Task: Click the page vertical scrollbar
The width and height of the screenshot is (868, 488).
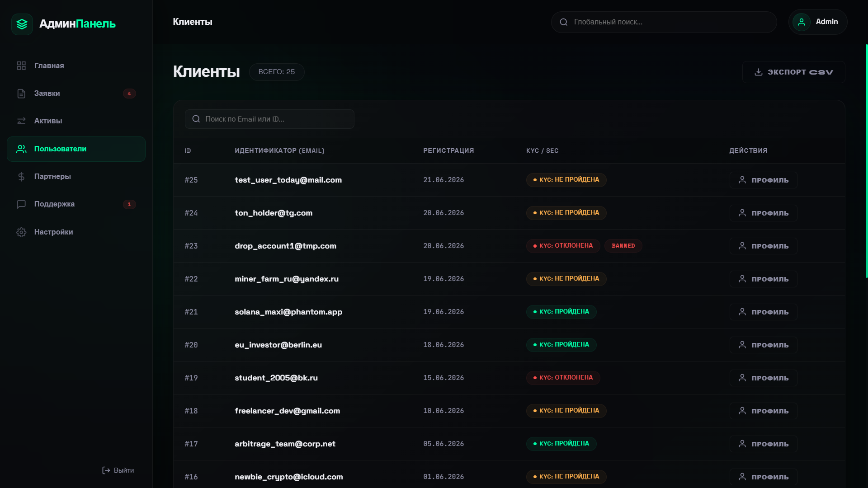Action: pyautogui.click(x=866, y=161)
